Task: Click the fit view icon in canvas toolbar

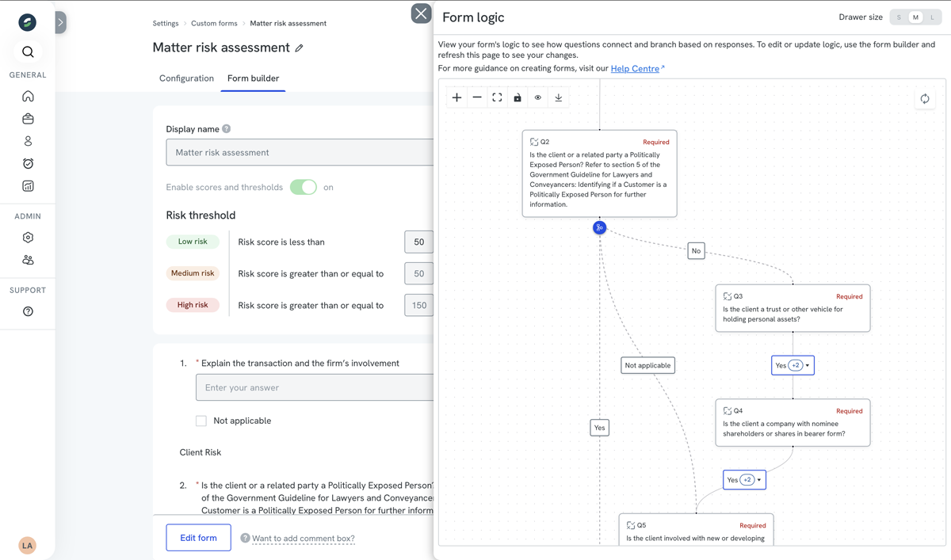Action: (x=497, y=97)
